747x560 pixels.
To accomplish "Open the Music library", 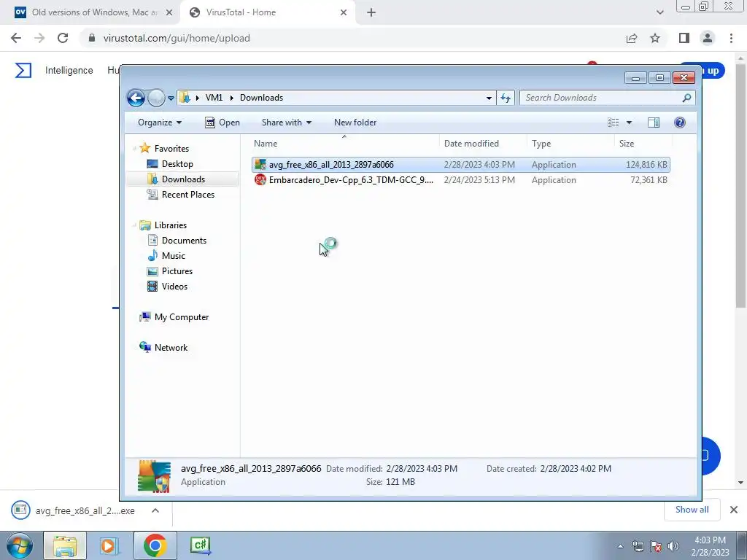I will click(x=173, y=256).
